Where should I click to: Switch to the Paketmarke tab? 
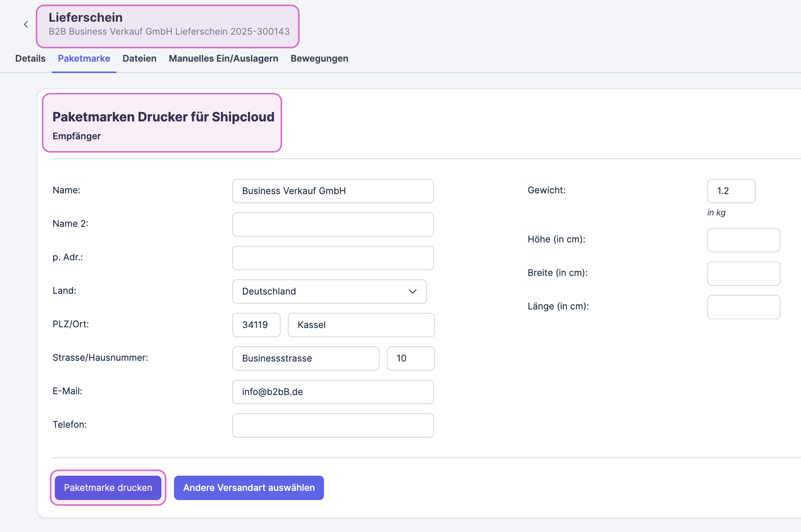click(x=84, y=59)
